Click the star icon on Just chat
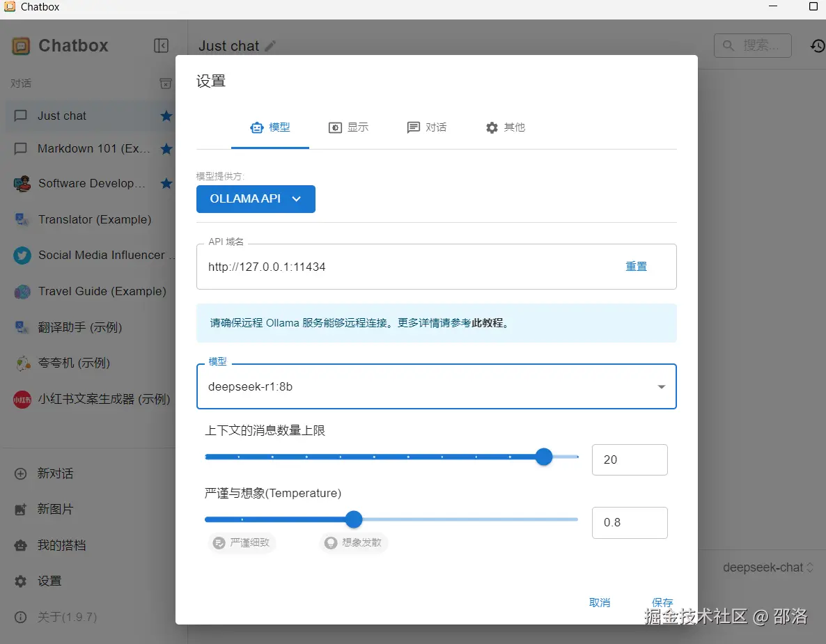This screenshot has width=826, height=644. [x=166, y=116]
